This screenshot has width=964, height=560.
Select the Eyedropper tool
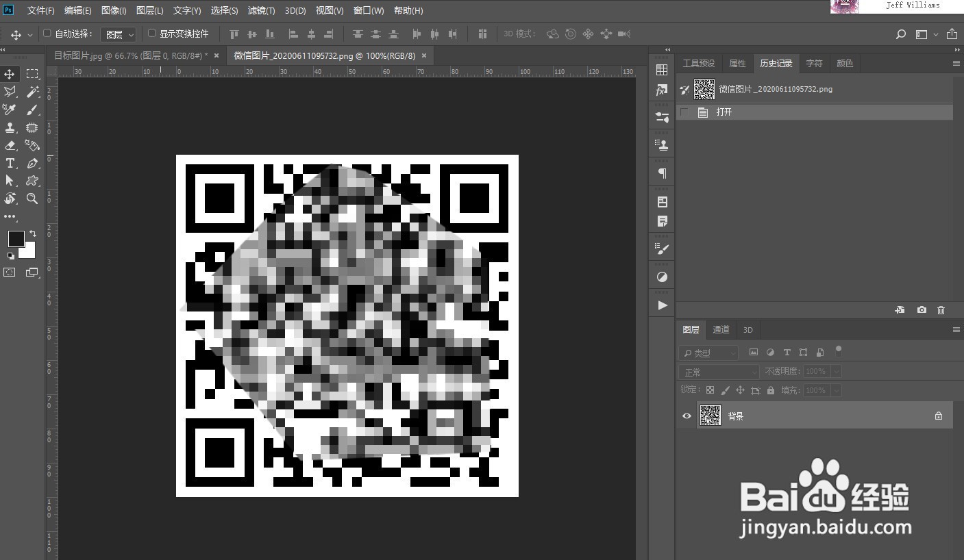pyautogui.click(x=10, y=110)
